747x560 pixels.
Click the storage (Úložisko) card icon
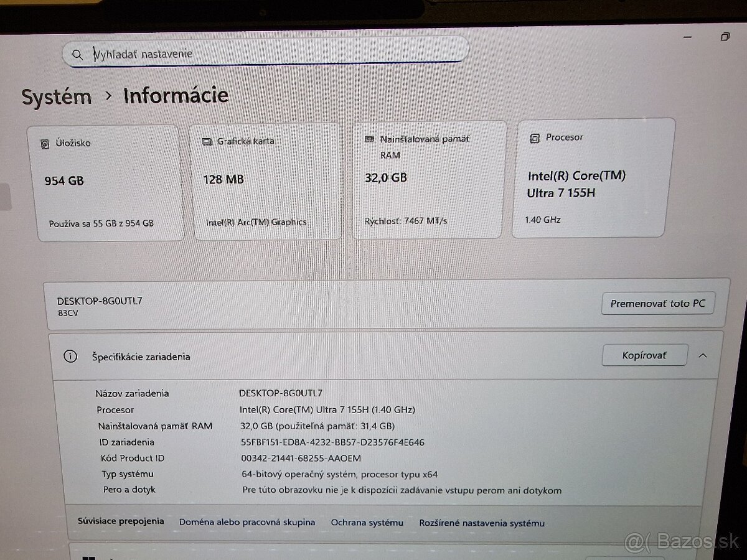point(44,142)
